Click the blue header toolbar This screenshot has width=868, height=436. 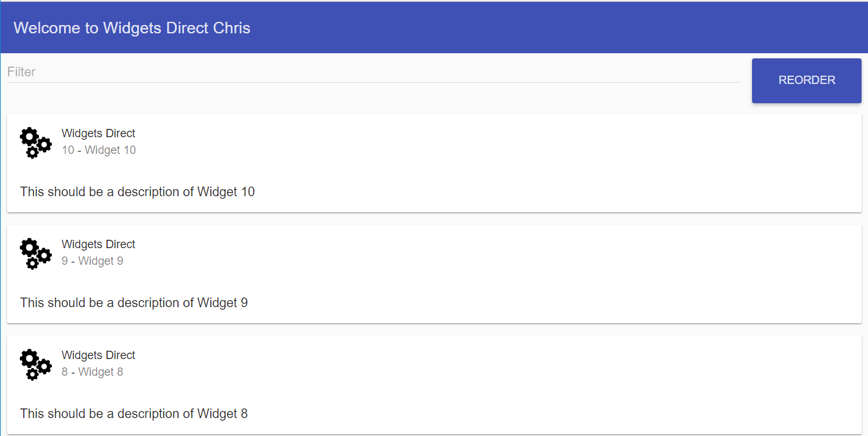click(434, 28)
